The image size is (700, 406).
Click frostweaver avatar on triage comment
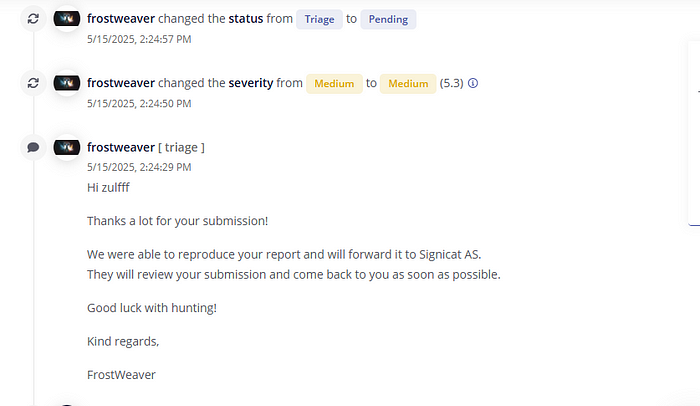pos(67,147)
